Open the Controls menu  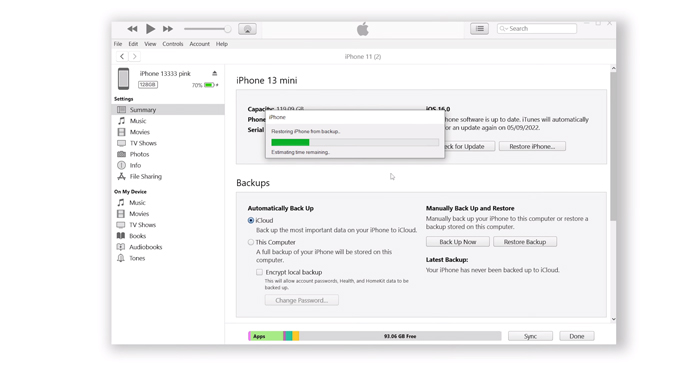(173, 44)
